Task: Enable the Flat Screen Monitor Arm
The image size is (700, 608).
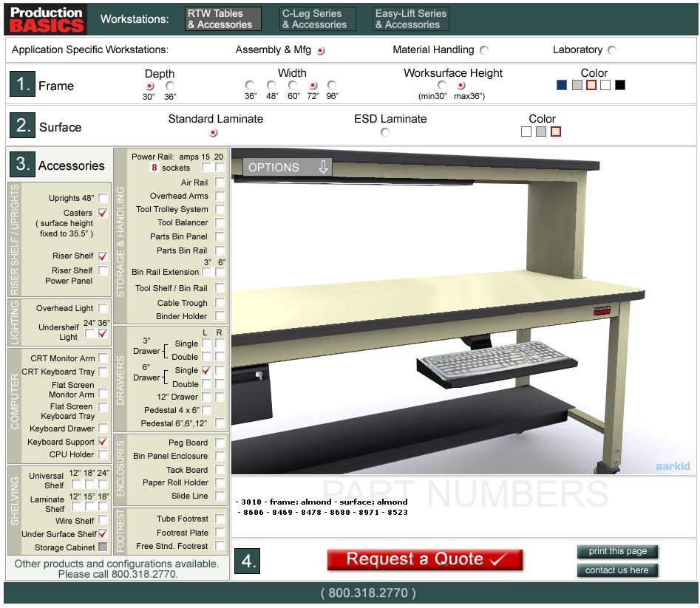Action: (103, 393)
